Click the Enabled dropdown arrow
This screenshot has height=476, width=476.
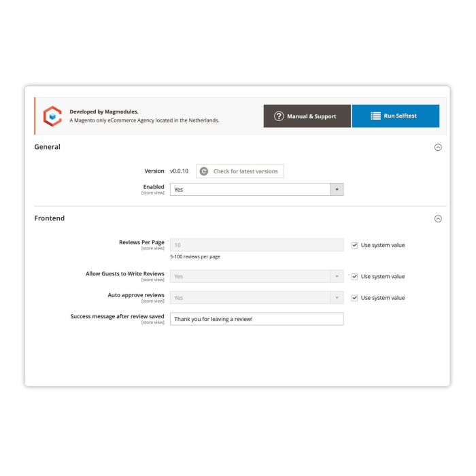(x=337, y=190)
